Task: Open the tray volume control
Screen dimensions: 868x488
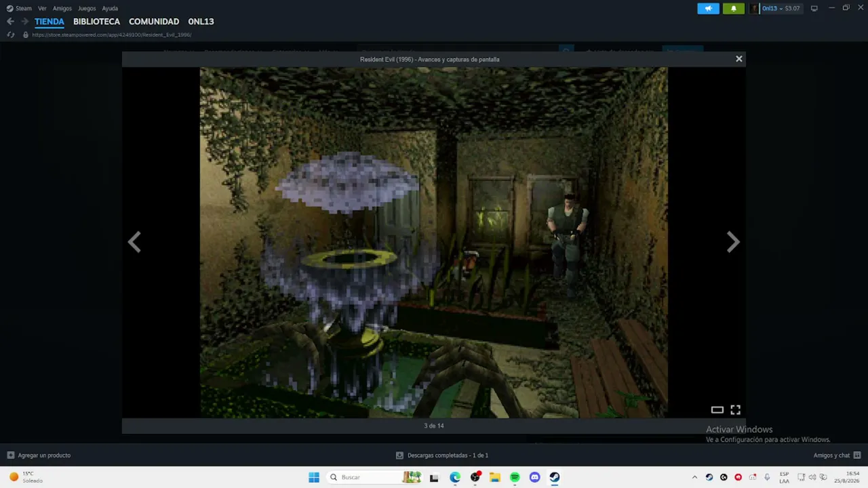Action: (812, 477)
